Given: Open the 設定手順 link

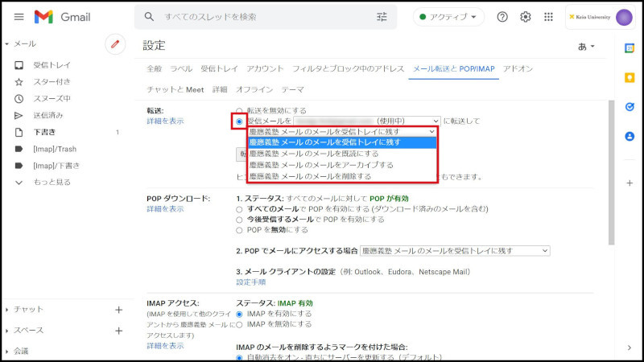Looking at the screenshot, I should coord(250,282).
